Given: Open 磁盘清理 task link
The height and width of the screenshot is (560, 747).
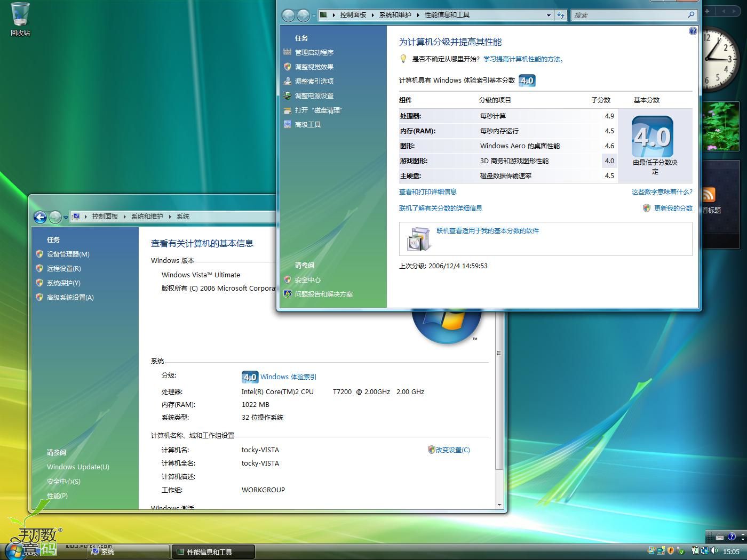Looking at the screenshot, I should [x=319, y=110].
